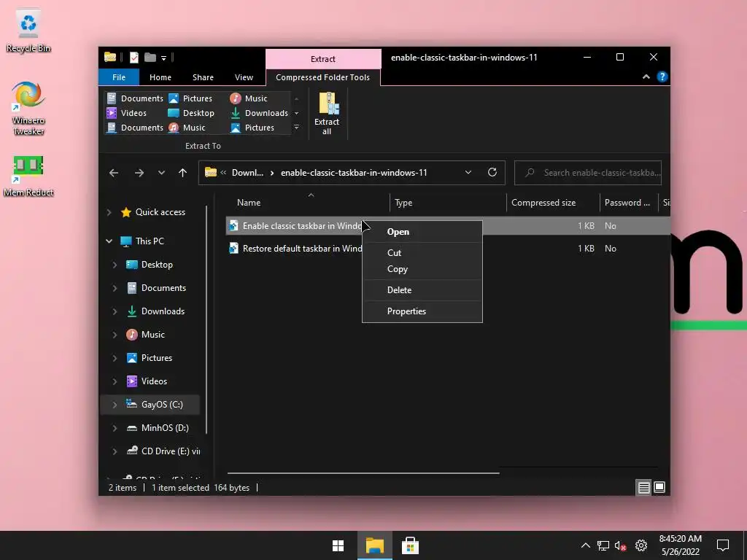
Task: Open File Explorer from the taskbar
Action: tap(375, 545)
